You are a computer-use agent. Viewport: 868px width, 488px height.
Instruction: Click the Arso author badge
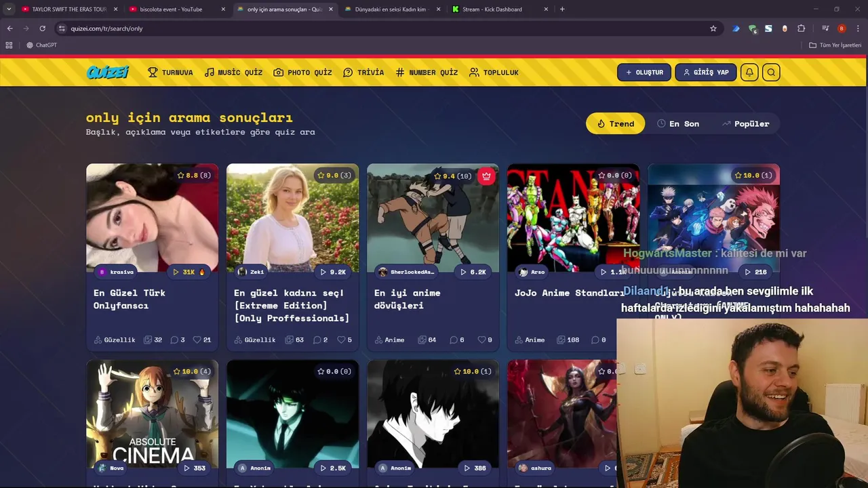coord(532,272)
